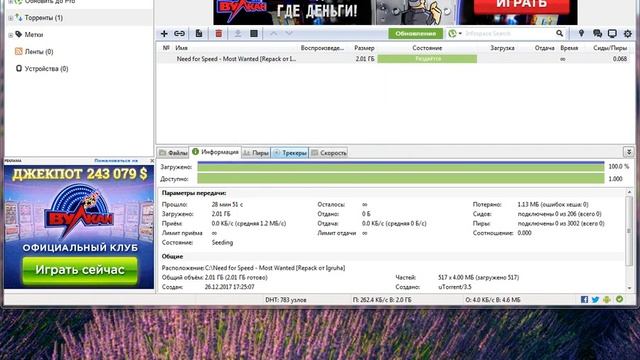
Task: Sort by the Загрузка column header
Action: (x=502, y=48)
